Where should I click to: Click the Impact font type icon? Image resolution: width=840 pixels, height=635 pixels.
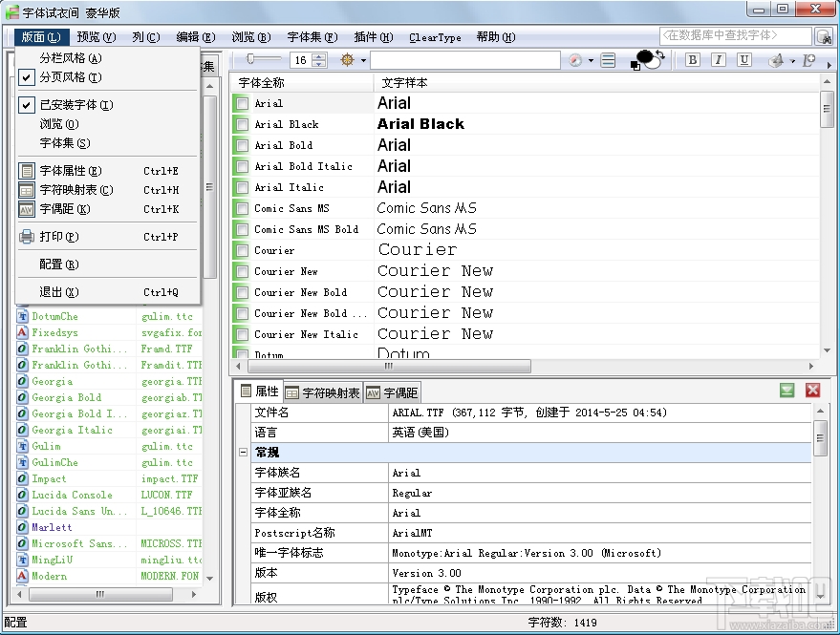(22, 478)
